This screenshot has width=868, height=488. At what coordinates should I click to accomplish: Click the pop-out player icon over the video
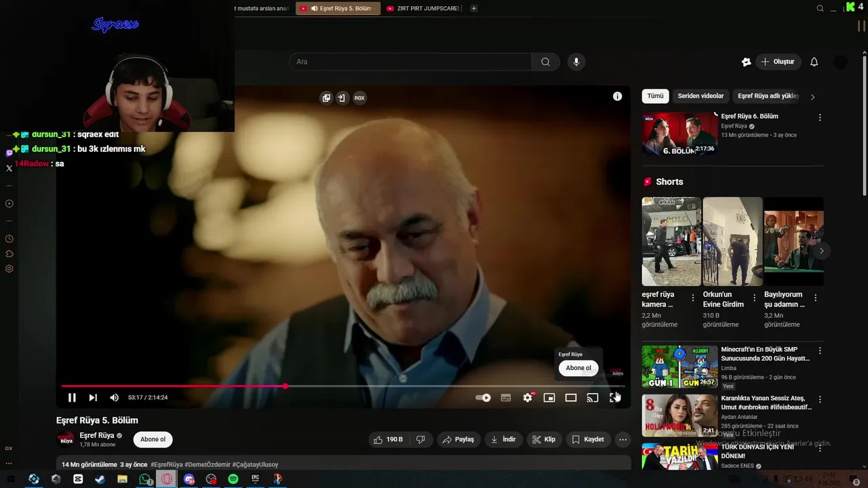pyautogui.click(x=326, y=98)
